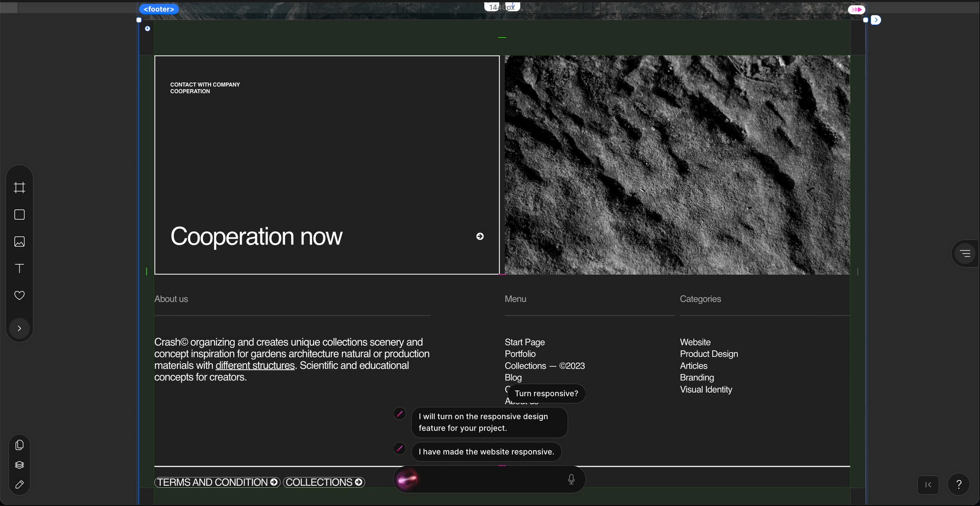Select the Image tool
Viewport: 980px width, 506px height.
[x=20, y=241]
